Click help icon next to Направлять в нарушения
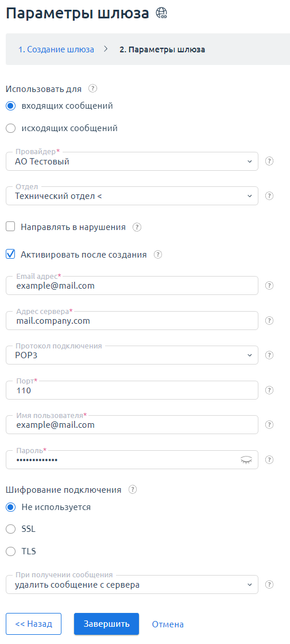Viewport: 290px width, 644px height. [x=137, y=227]
